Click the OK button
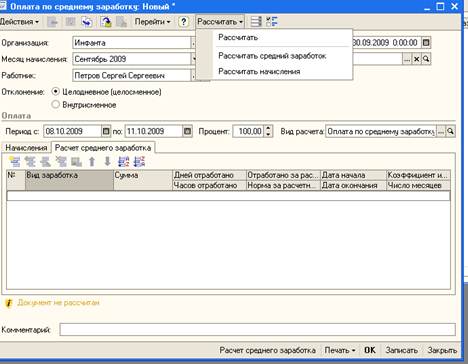This screenshot has height=364, width=468. pyautogui.click(x=370, y=350)
